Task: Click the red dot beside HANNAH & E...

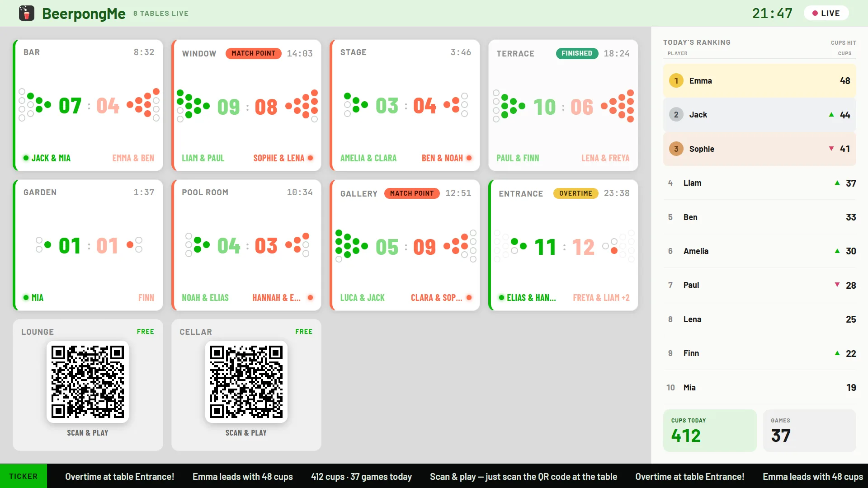Action: 311,298
